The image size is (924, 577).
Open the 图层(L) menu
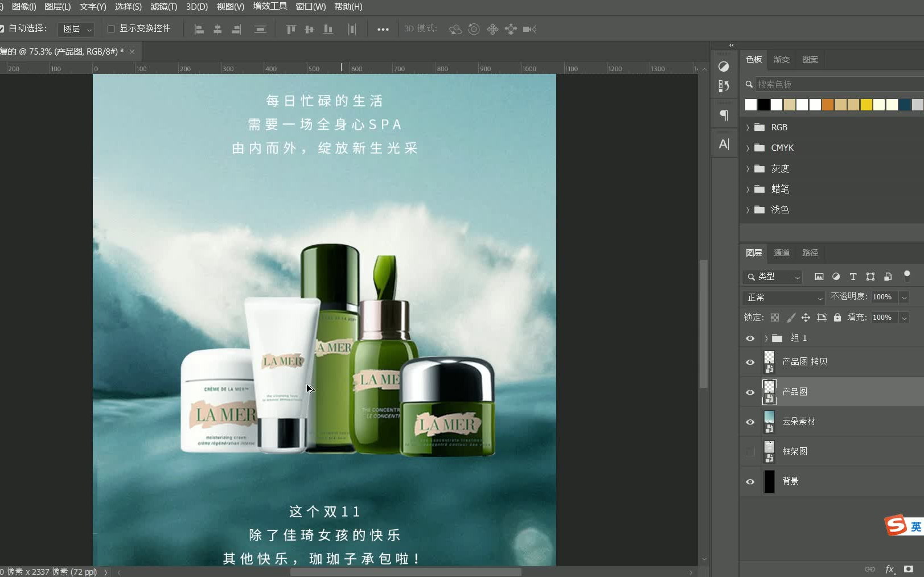[58, 7]
